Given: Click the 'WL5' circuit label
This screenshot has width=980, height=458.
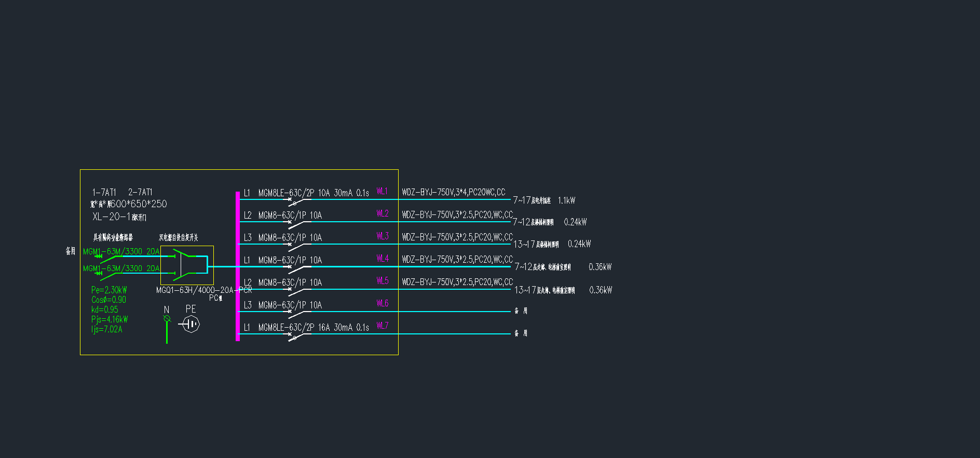Looking at the screenshot, I should [382, 281].
